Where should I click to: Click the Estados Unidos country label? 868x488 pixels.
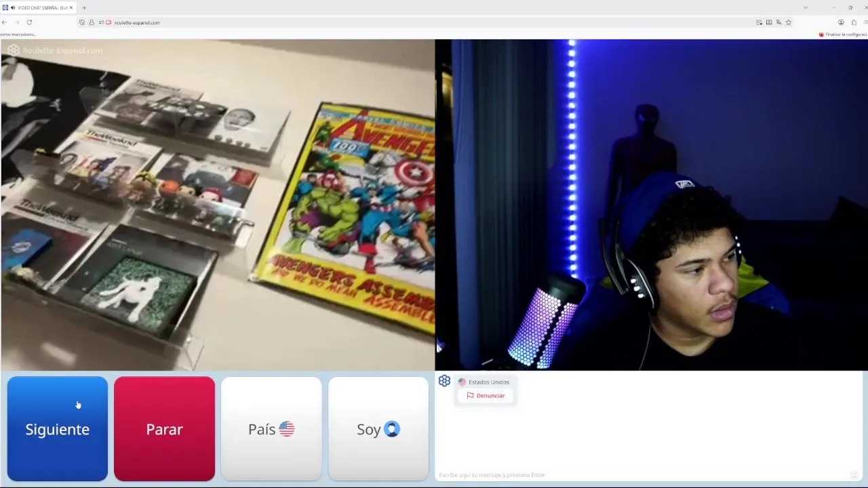pos(489,382)
